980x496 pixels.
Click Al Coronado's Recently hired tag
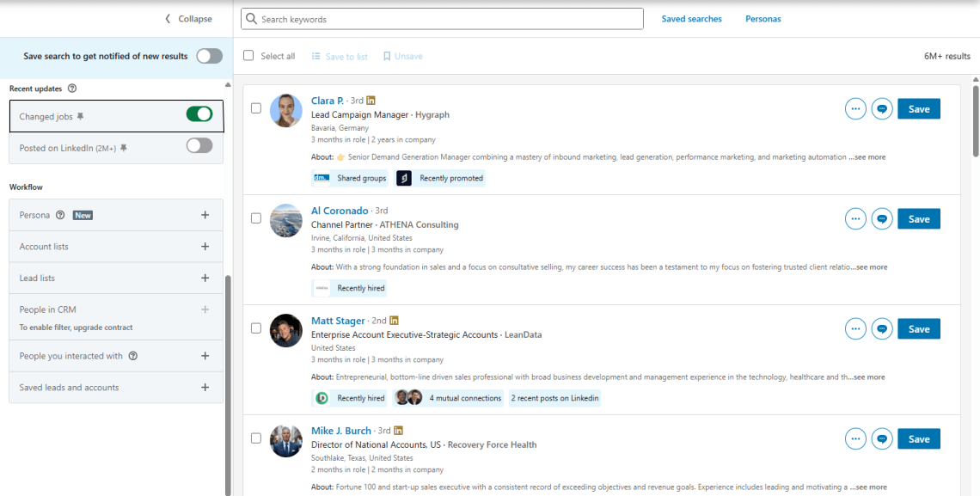(349, 288)
